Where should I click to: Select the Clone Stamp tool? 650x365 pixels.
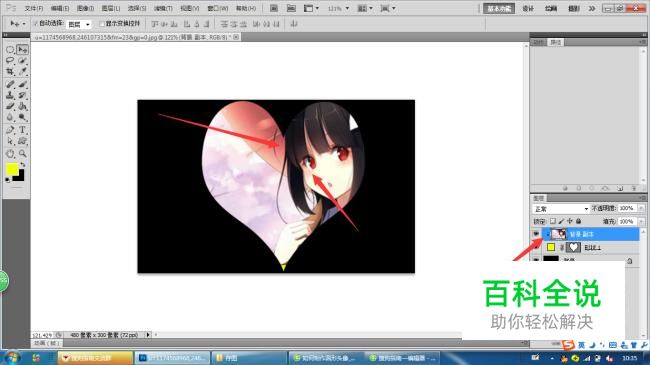coord(10,95)
